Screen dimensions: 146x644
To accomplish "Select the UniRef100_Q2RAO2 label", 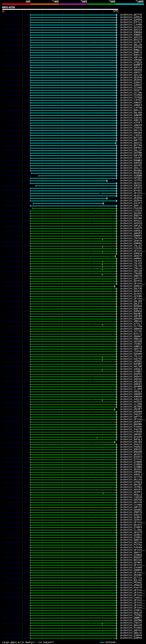I will point(131,83).
